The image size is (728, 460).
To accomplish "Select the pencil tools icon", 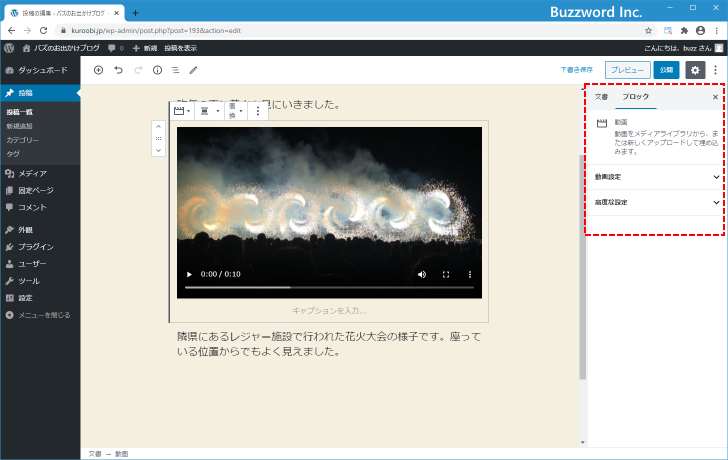I will point(194,70).
